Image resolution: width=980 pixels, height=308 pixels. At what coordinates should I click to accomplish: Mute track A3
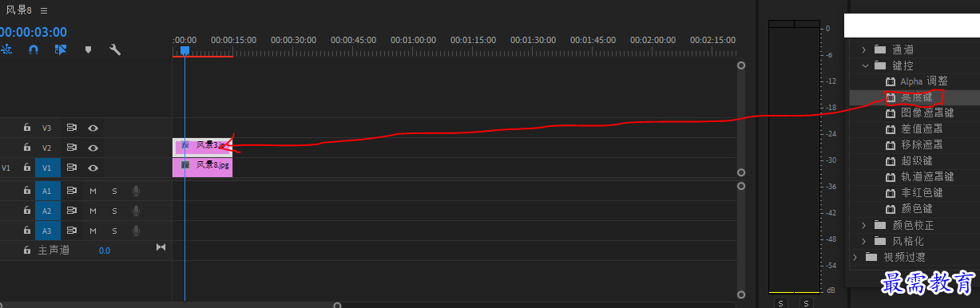coord(93,231)
